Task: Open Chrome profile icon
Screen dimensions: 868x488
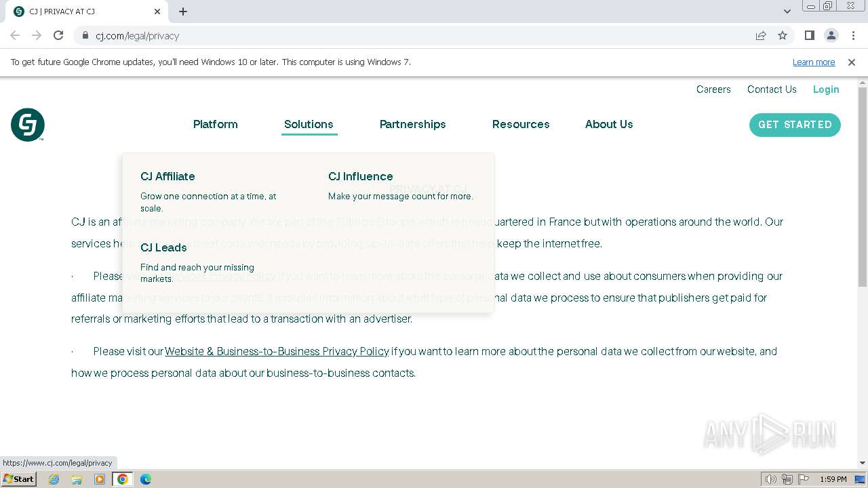Action: [831, 35]
